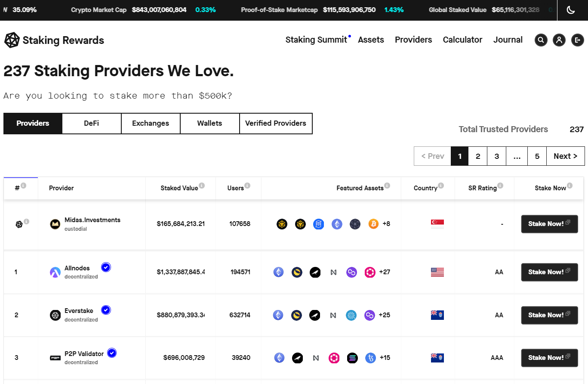
Task: Open the user account profile icon
Action: click(559, 40)
